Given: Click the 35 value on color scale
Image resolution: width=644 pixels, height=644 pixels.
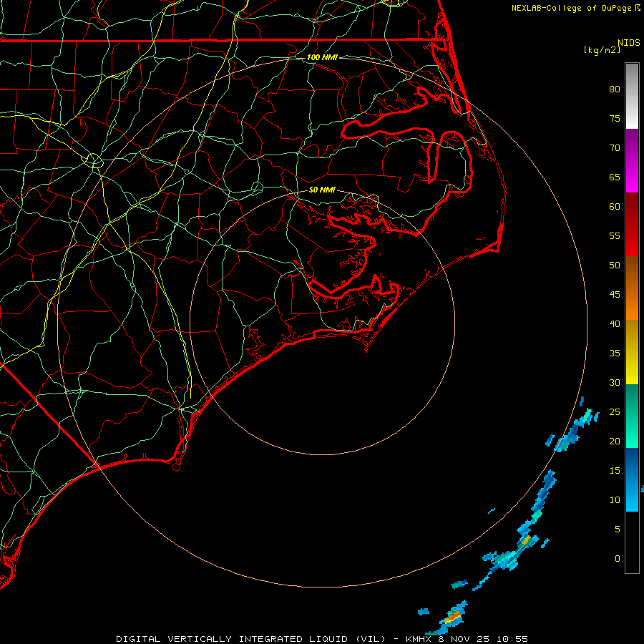Looking at the screenshot, I should click(615, 353).
